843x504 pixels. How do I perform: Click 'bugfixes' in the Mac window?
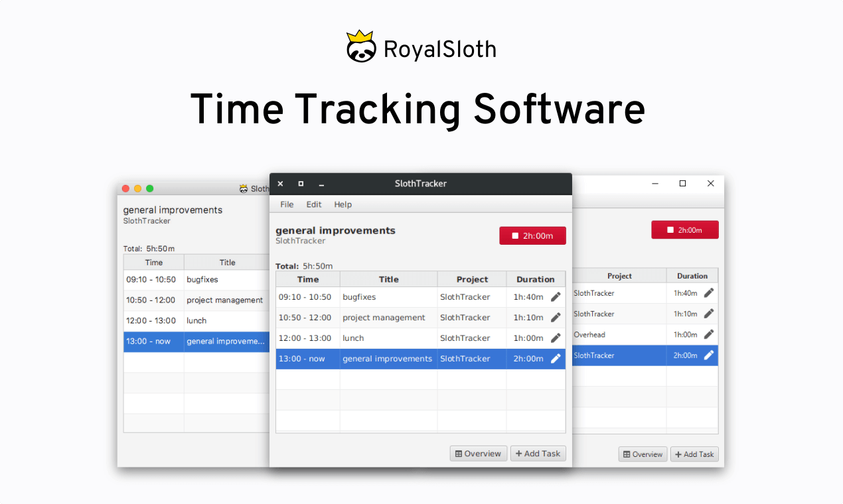[202, 280]
